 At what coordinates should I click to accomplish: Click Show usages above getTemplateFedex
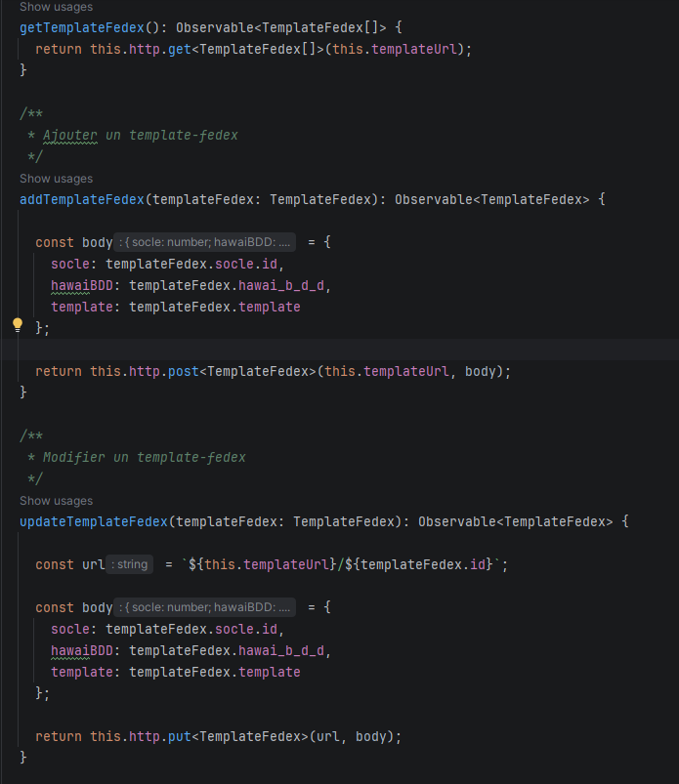coord(56,7)
